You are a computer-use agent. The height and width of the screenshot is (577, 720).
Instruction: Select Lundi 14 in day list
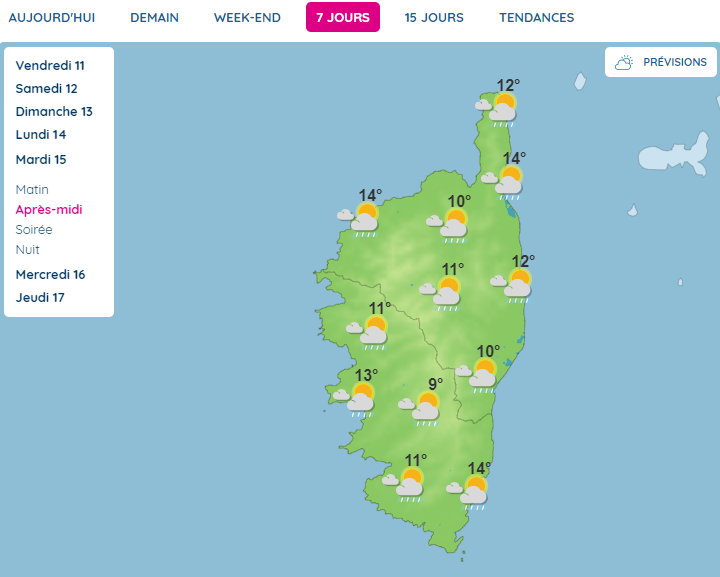point(41,134)
